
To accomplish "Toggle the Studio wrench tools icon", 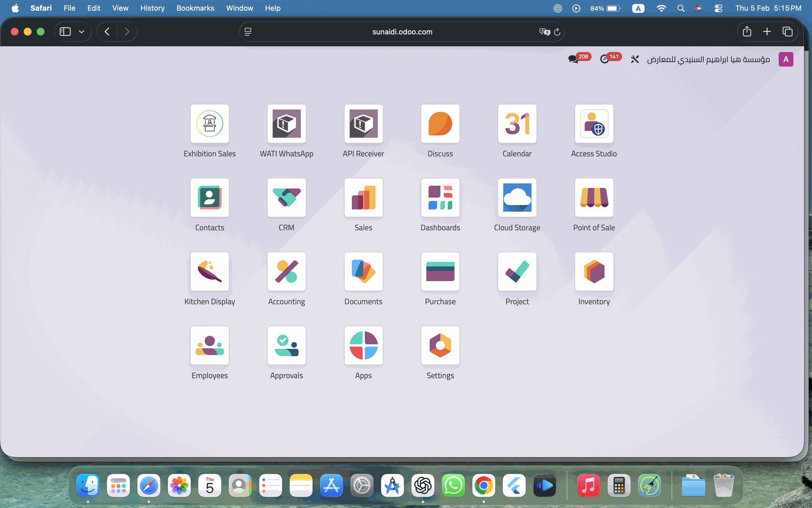I will (x=635, y=59).
